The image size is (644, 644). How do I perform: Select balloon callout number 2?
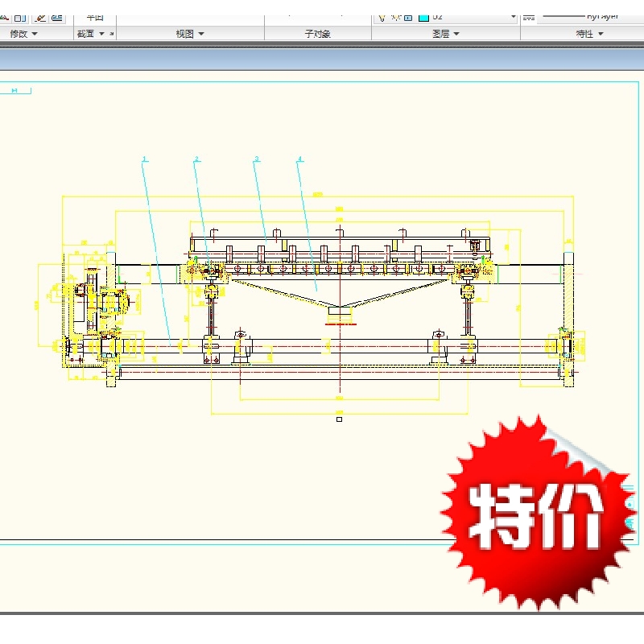coord(196,159)
